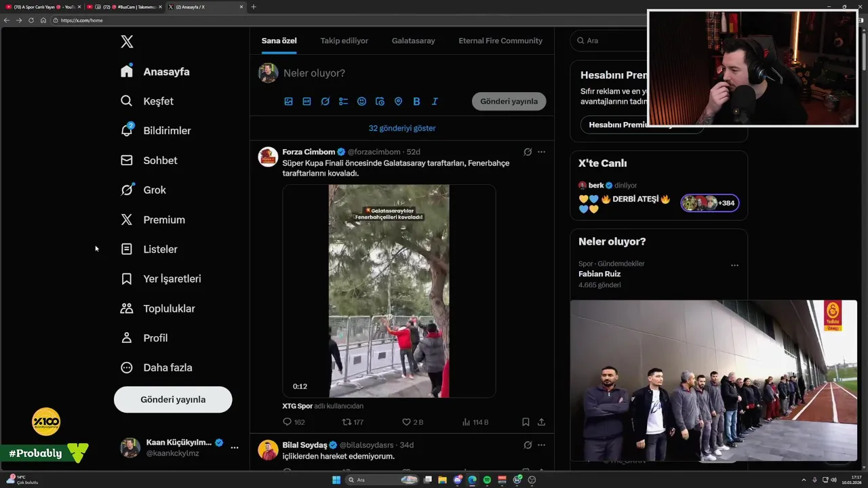The height and width of the screenshot is (488, 868).
Task: Click browser address bar x.com/home
Action: [82, 20]
